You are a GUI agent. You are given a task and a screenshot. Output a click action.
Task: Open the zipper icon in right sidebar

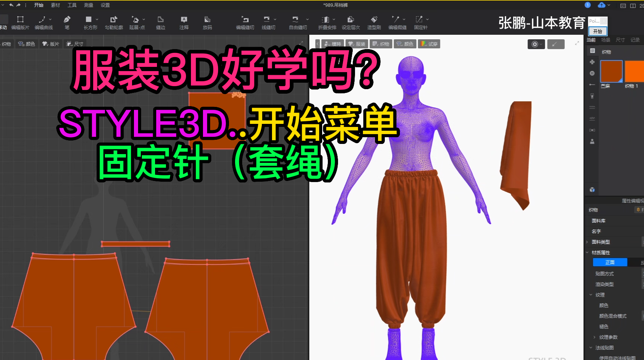click(x=592, y=96)
